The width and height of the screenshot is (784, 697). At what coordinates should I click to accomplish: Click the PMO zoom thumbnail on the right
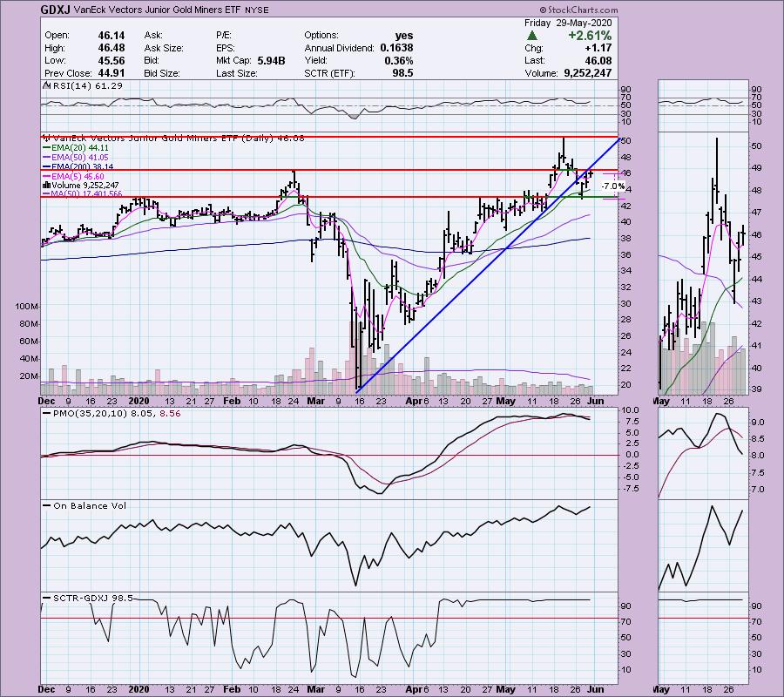click(x=703, y=452)
